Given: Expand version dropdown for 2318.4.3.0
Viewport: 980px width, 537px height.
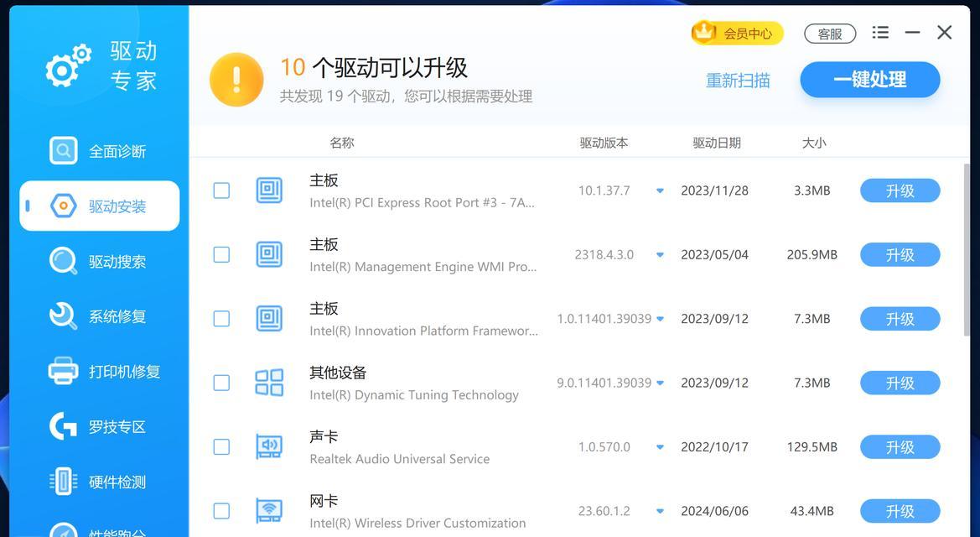Looking at the screenshot, I should pos(660,255).
